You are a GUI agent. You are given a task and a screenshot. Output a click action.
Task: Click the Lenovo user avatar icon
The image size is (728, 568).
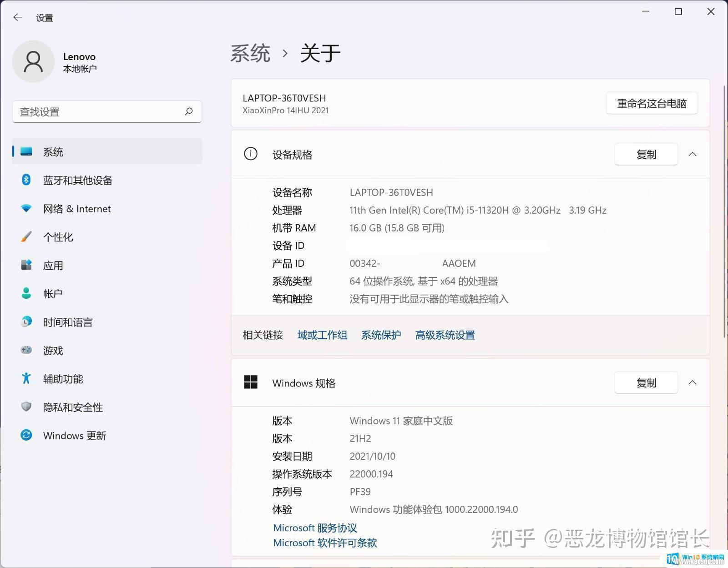click(x=33, y=61)
